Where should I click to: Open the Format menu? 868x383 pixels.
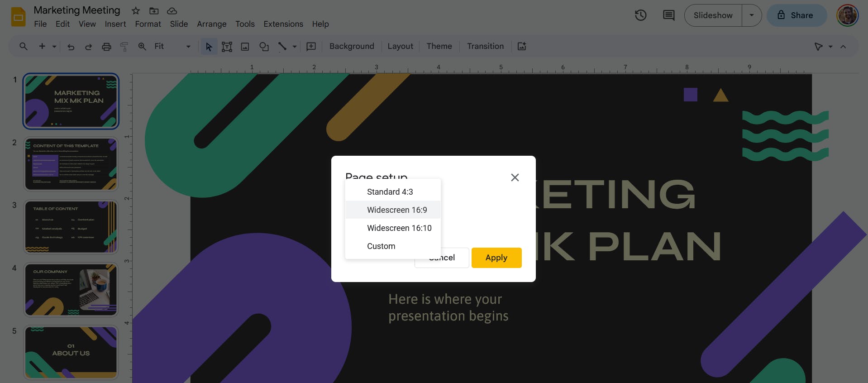[x=148, y=24]
